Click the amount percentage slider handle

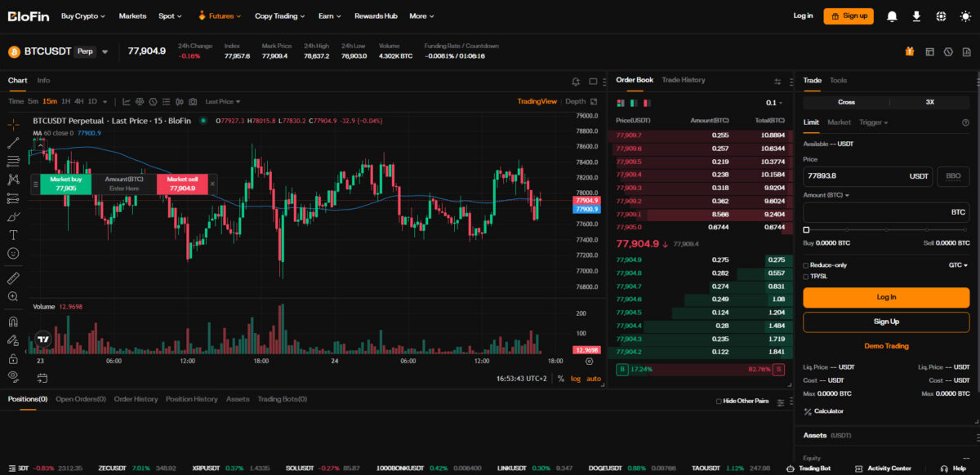tap(806, 230)
